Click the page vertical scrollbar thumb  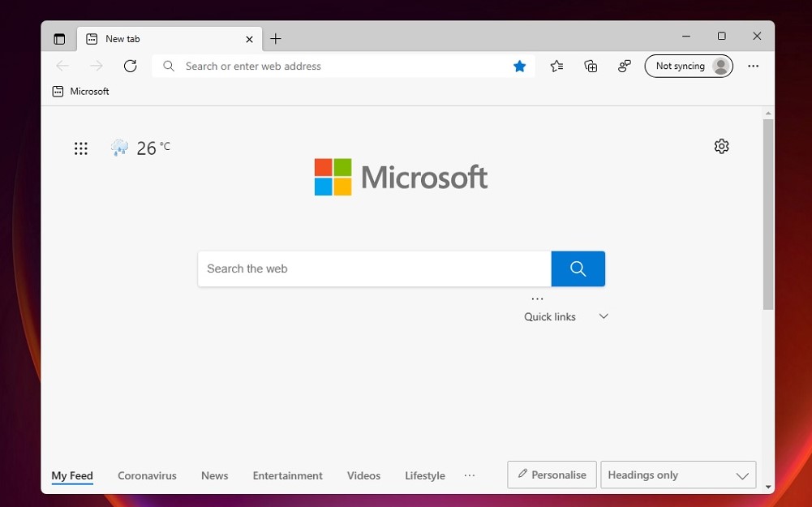click(768, 214)
